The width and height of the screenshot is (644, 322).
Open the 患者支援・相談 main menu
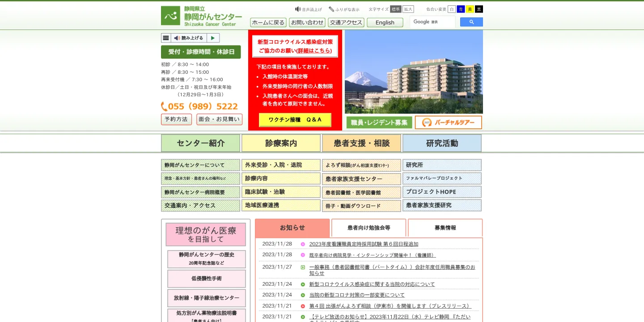coord(362,143)
